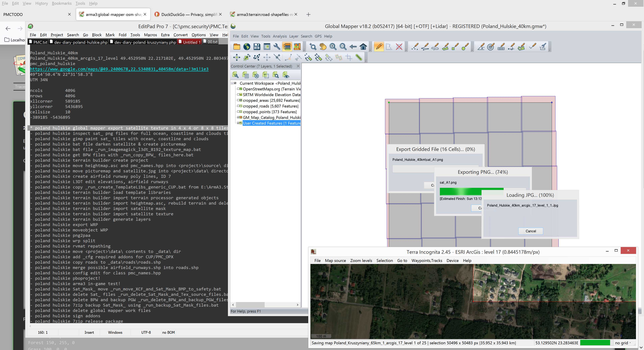Viewport: 644px width, 350px height.
Task: Toggle Current Workspace root checkbox
Action: click(x=235, y=83)
